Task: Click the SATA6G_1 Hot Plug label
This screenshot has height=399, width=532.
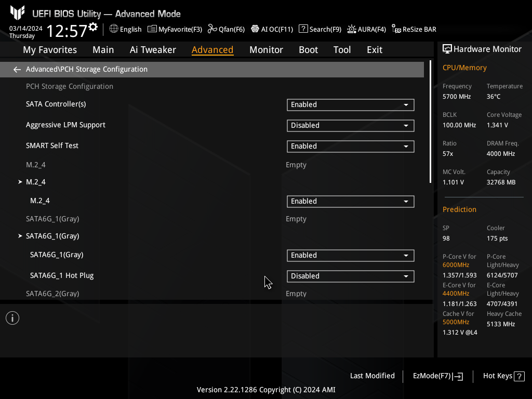Action: coord(62,275)
